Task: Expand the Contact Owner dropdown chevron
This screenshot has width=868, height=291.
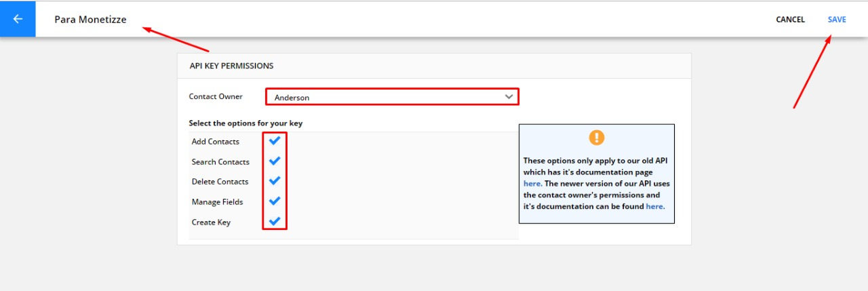Action: coord(509,97)
